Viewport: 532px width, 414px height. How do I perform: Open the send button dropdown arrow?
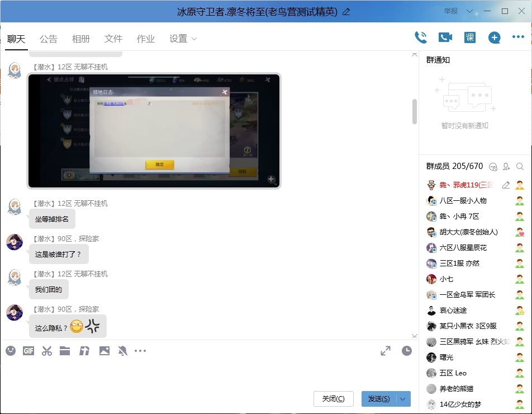[403, 399]
